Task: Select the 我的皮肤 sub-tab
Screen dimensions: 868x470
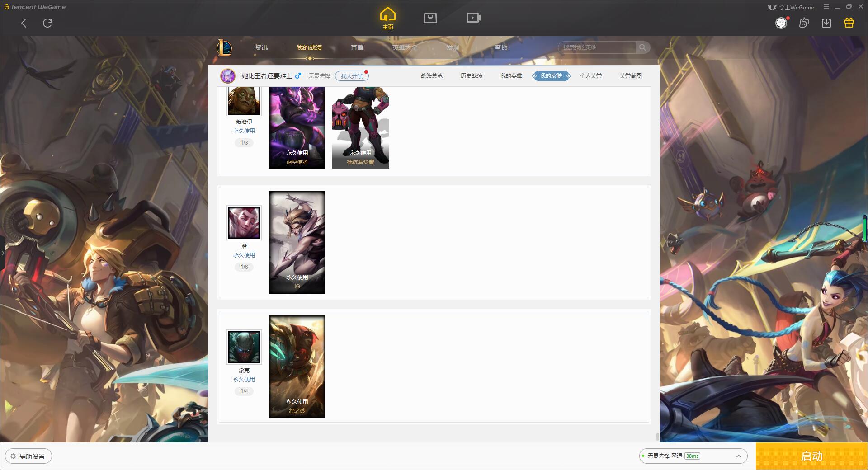Action: tap(551, 76)
